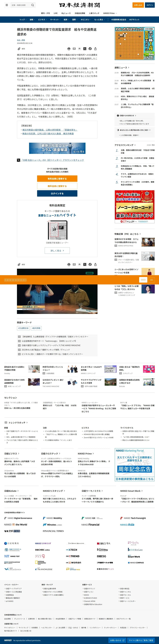
Task: Open the 社会・調査 category link
Action: coord(21,40)
